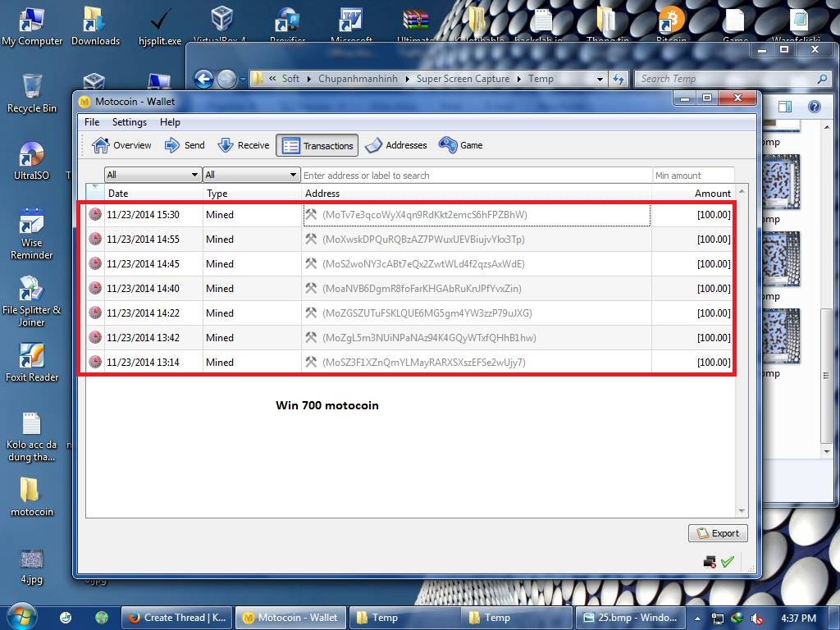Viewport: 840px width, 630px height.
Task: Show hidden tray icons arrow
Action: point(697,619)
